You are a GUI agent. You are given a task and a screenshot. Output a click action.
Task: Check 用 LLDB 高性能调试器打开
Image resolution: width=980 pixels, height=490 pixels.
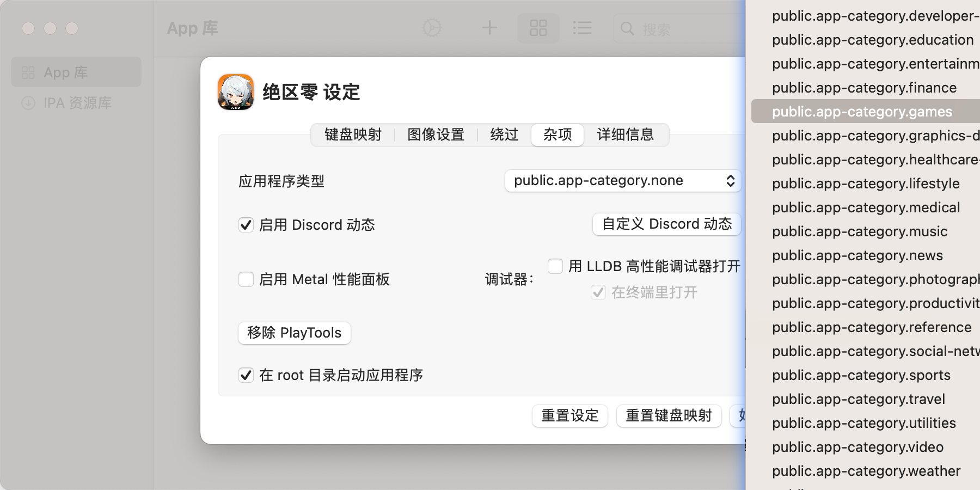click(x=555, y=266)
